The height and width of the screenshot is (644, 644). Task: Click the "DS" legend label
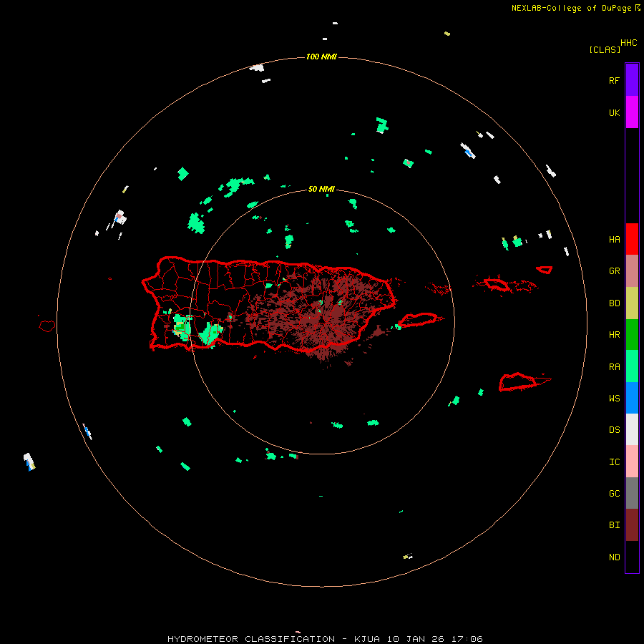point(614,429)
